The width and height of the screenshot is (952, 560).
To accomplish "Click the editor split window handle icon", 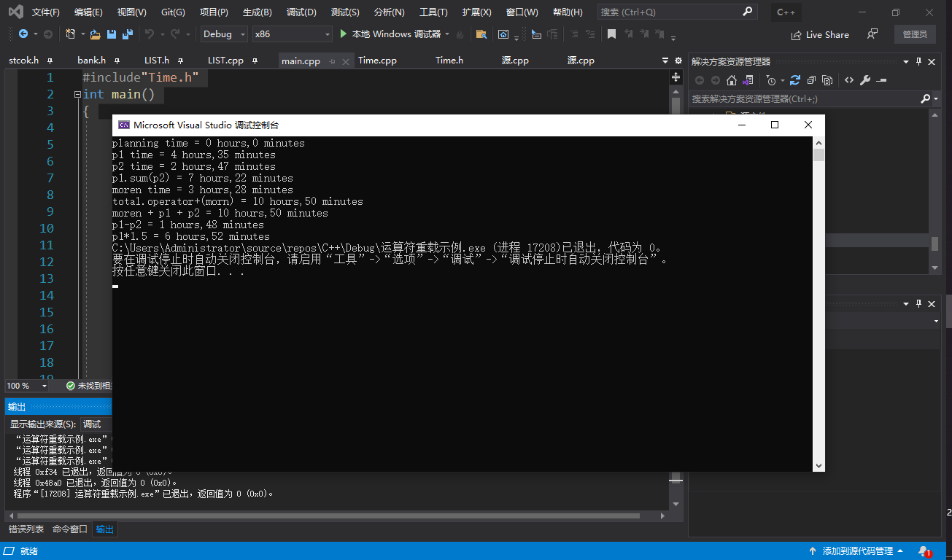I will (676, 77).
